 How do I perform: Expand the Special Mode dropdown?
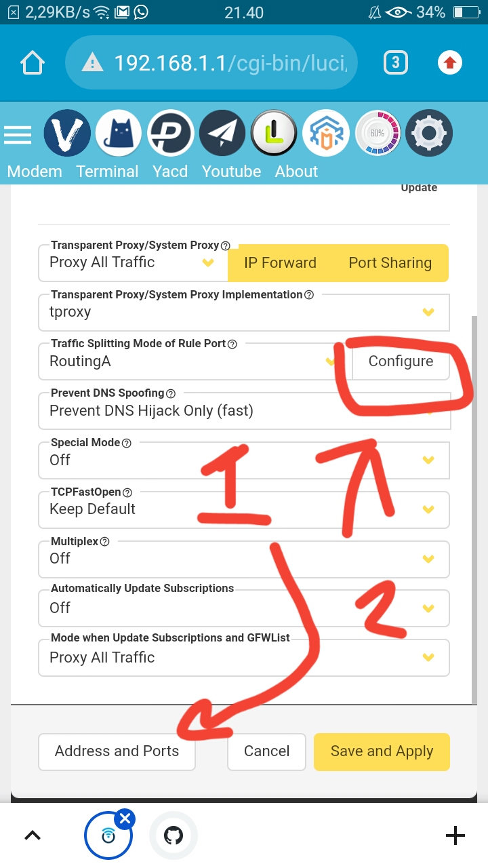click(x=244, y=460)
